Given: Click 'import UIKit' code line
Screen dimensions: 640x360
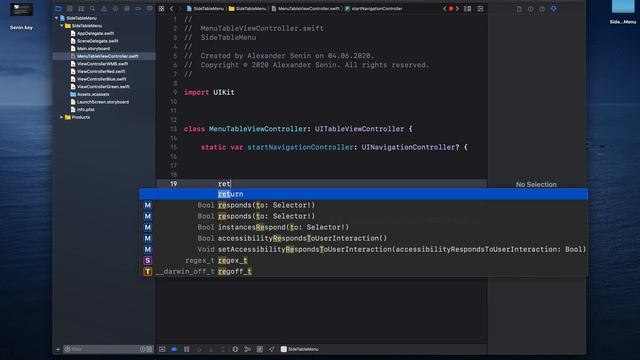Looking at the screenshot, I should 209,93.
